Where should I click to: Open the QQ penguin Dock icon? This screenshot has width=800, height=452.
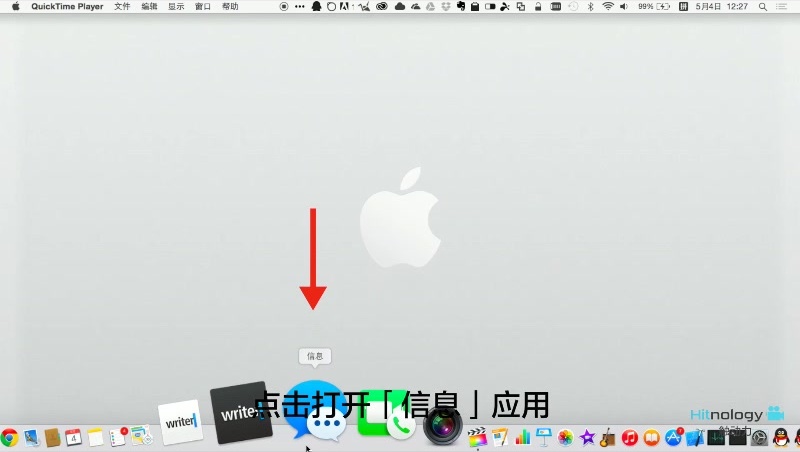pos(781,438)
